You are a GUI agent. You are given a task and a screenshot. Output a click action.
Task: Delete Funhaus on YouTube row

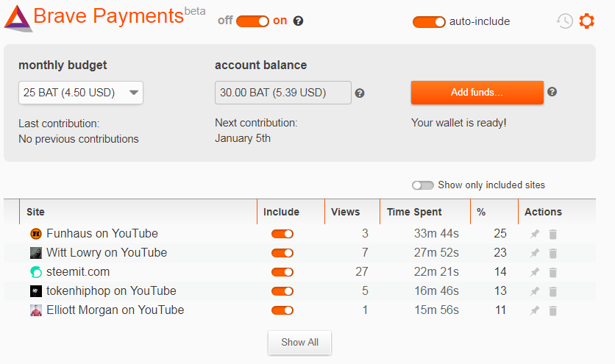(553, 234)
